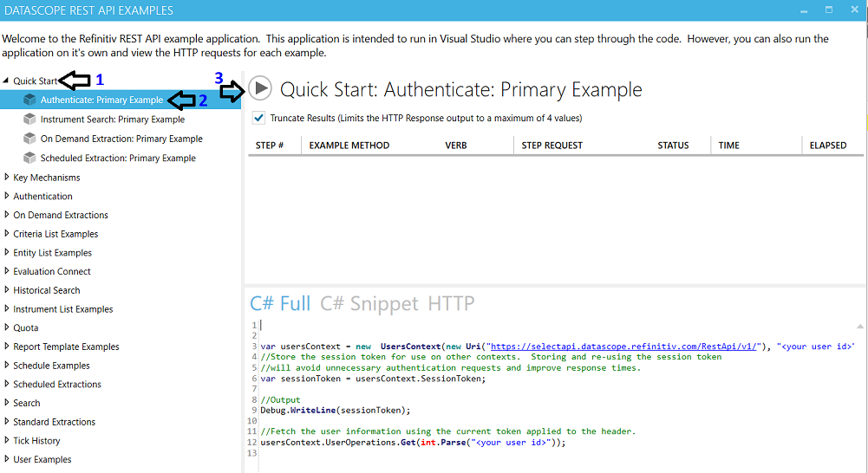868x473 pixels.
Task: Open the selectapi.datascope.refinitiv.com URL link
Action: (x=623, y=347)
